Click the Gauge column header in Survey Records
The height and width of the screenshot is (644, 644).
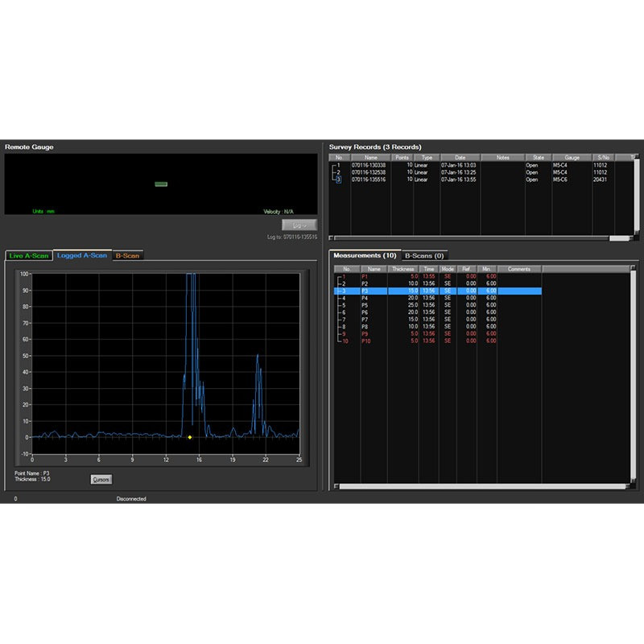point(572,158)
